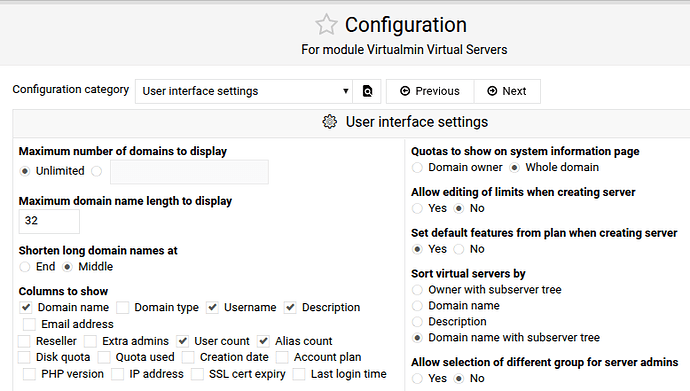Sort by Domain name with subserver tree
This screenshot has height=391, width=690.
coord(417,338)
